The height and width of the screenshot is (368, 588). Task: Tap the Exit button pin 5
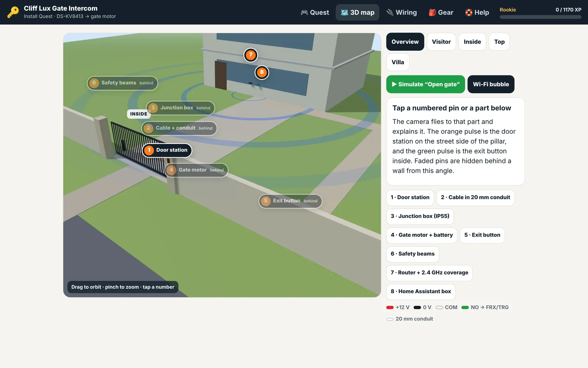click(x=290, y=201)
